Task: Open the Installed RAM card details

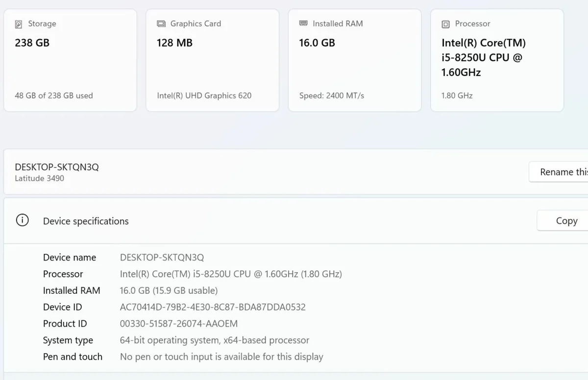Action: 354,59
